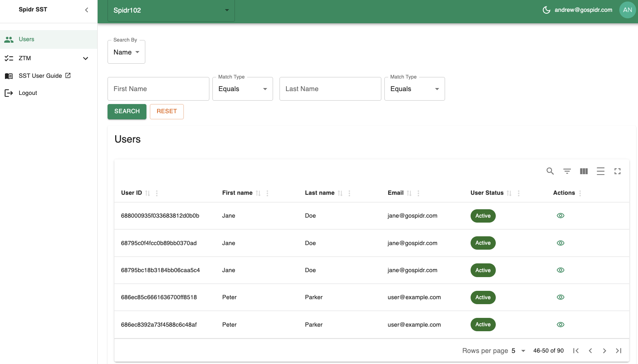Sort table by User ID
Image resolution: width=638 pixels, height=364 pixels.
coord(148,193)
